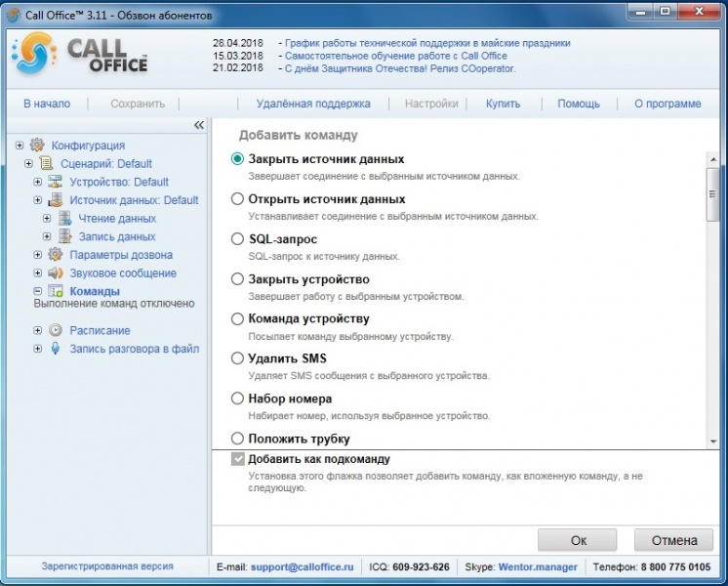This screenshot has height=586, width=728.
Task: Collapse the sidebar with double-chevron icon
Action: (x=199, y=125)
